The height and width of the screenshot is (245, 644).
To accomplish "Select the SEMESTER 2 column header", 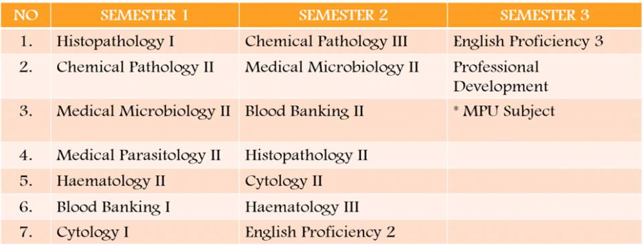I will click(343, 15).
